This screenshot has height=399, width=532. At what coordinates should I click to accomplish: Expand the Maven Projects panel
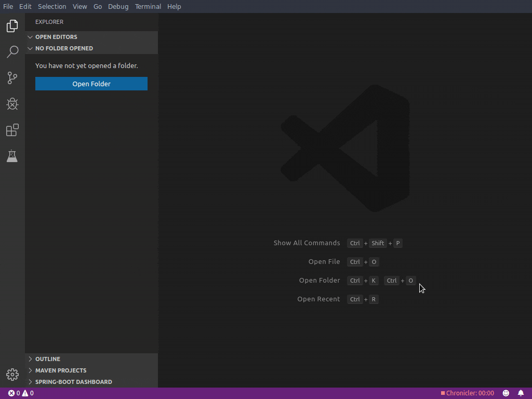coord(60,370)
